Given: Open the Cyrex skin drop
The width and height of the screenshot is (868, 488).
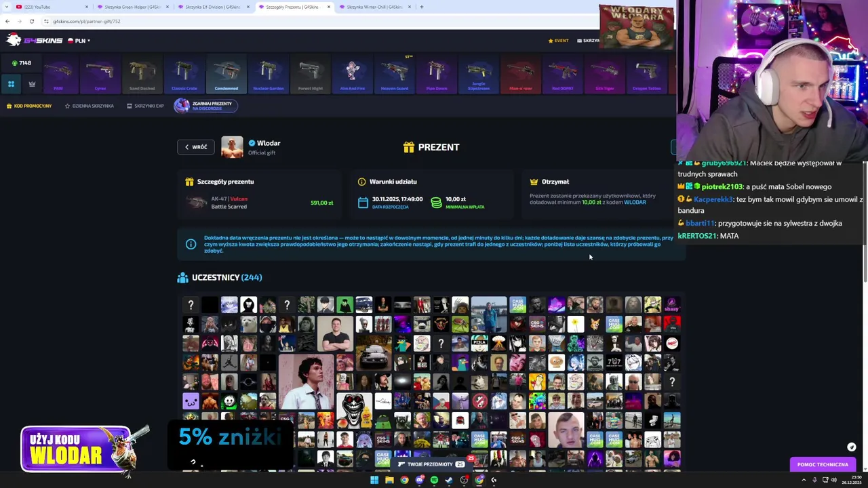Looking at the screenshot, I should click(x=100, y=73).
